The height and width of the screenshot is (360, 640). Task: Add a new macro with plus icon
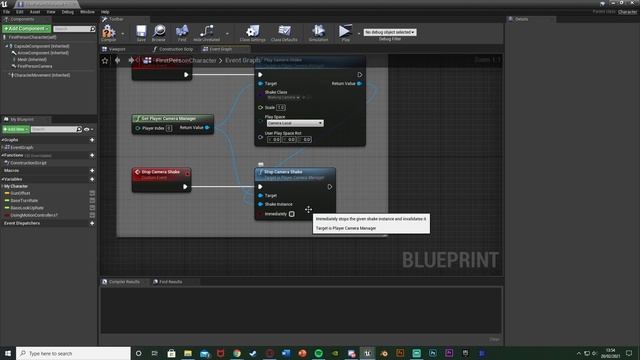(92, 171)
